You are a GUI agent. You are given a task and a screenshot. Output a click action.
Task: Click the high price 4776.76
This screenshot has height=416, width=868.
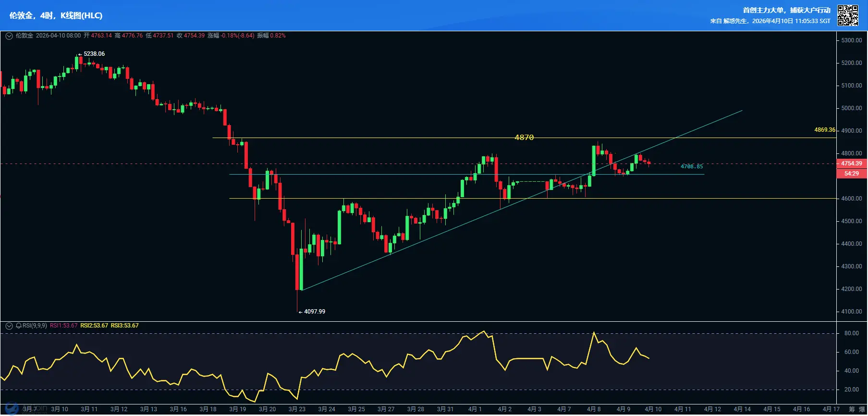point(132,36)
